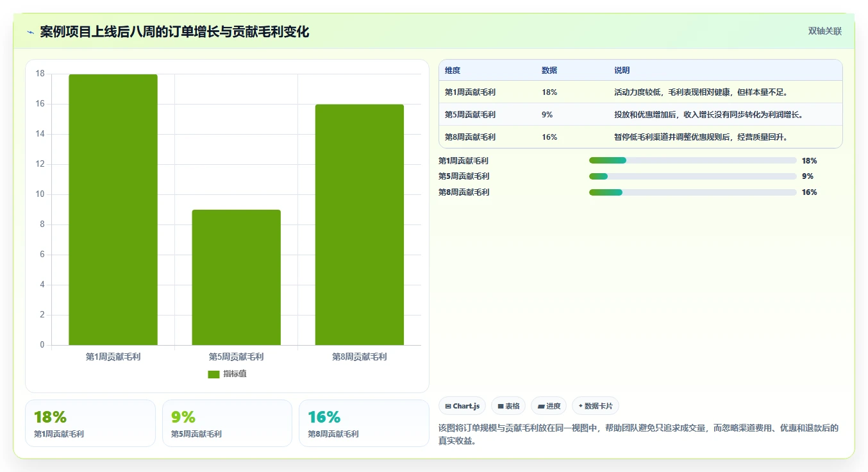
Task: Click the y-axis value 18
Action: pos(40,74)
